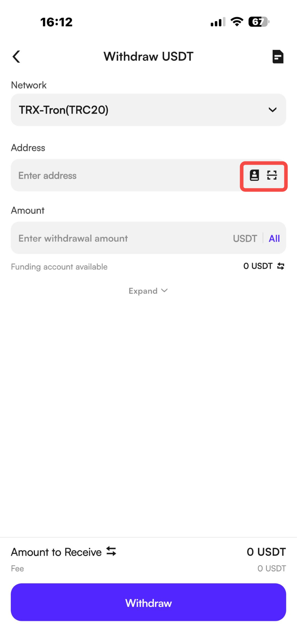Switch Amount to Receive mode arrows
Screen dimensions: 297x644
[x=111, y=551]
